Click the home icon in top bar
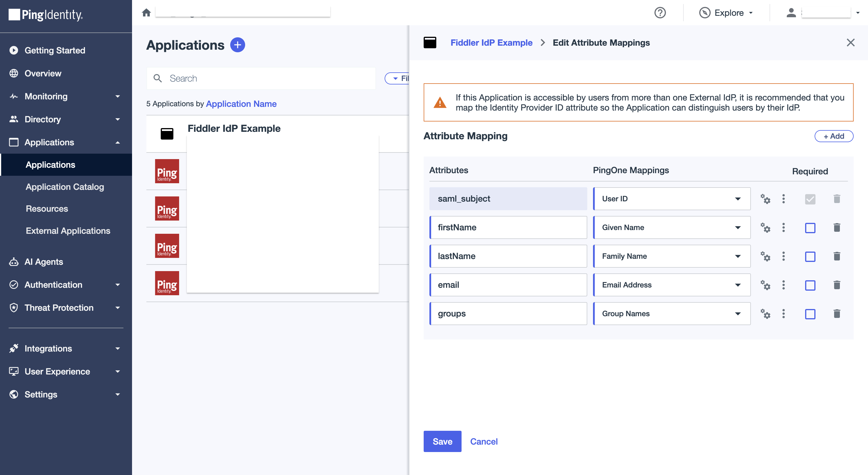Image resolution: width=868 pixels, height=475 pixels. (x=146, y=13)
